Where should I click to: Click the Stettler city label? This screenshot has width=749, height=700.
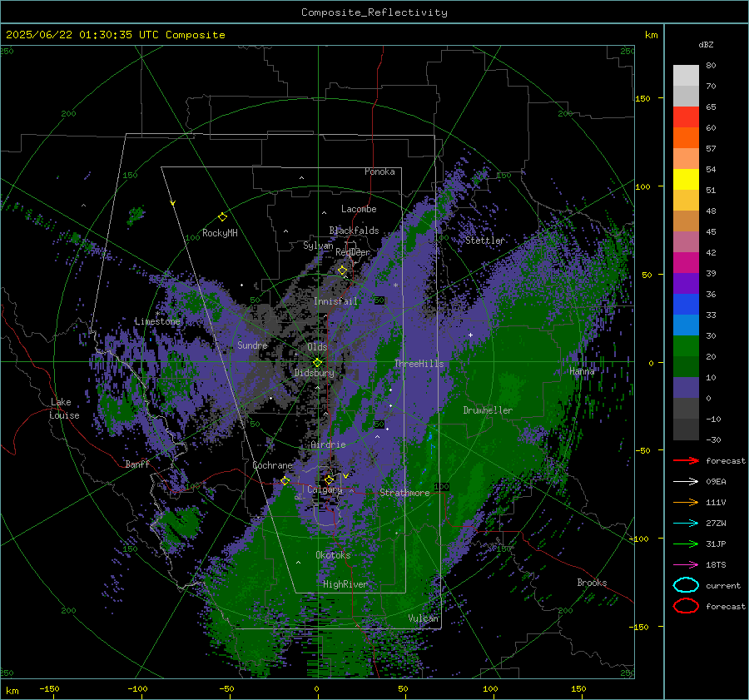(x=485, y=241)
